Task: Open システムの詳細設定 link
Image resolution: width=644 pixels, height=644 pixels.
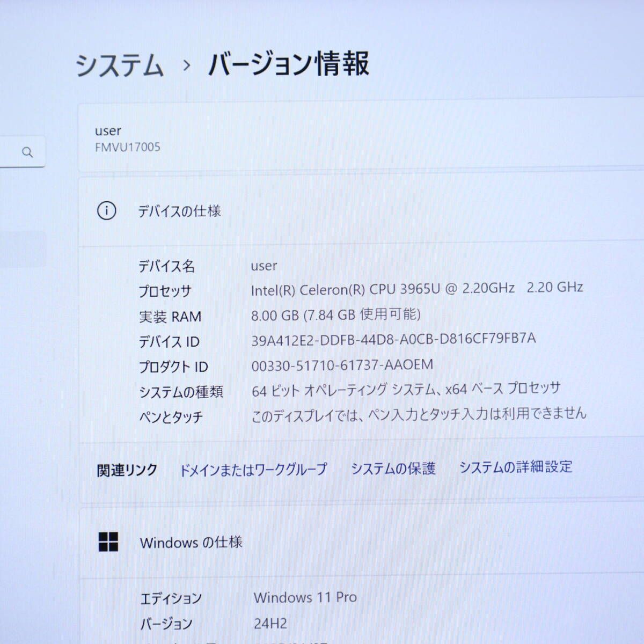Action: [x=516, y=467]
